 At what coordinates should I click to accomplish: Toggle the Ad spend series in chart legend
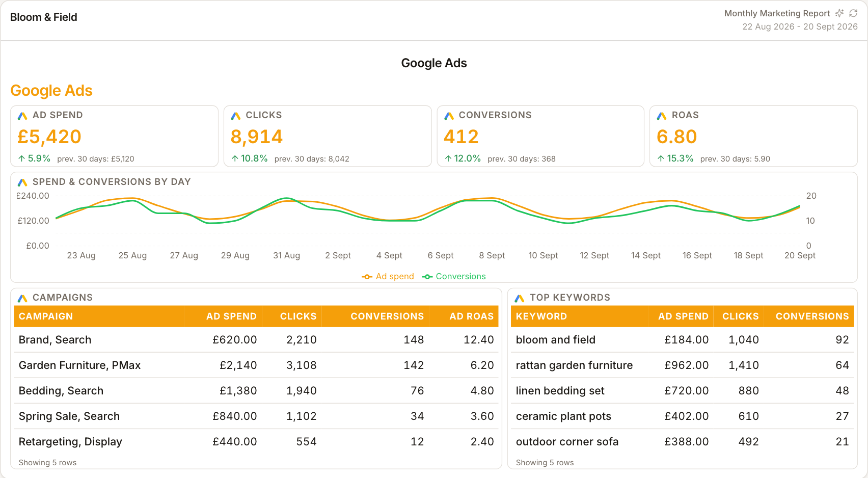(388, 276)
